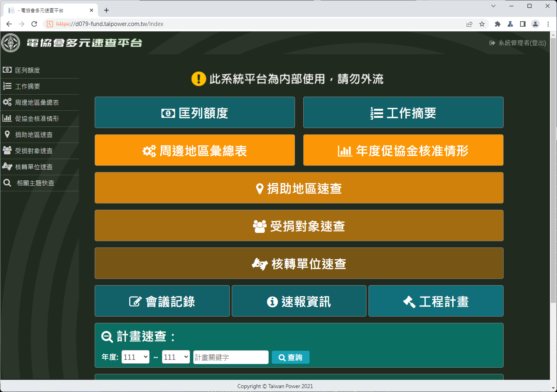This screenshot has width=557, height=392.
Task: Click the wide 捐助地區速查 button
Action: pyautogui.click(x=299, y=188)
